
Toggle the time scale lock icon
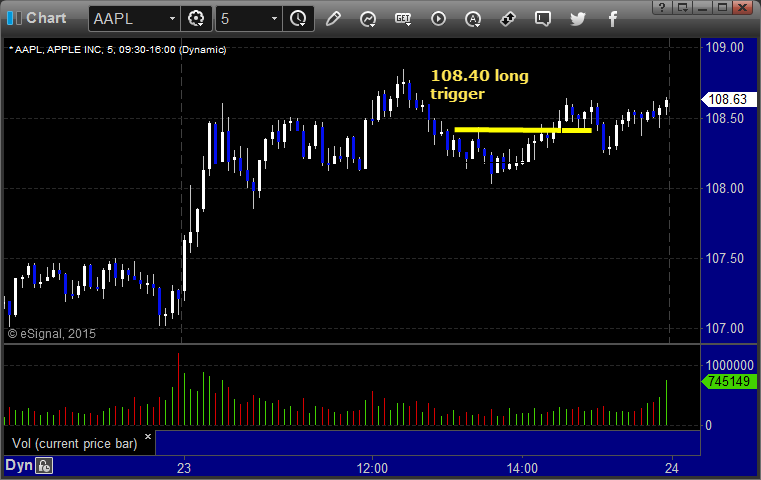pos(44,466)
